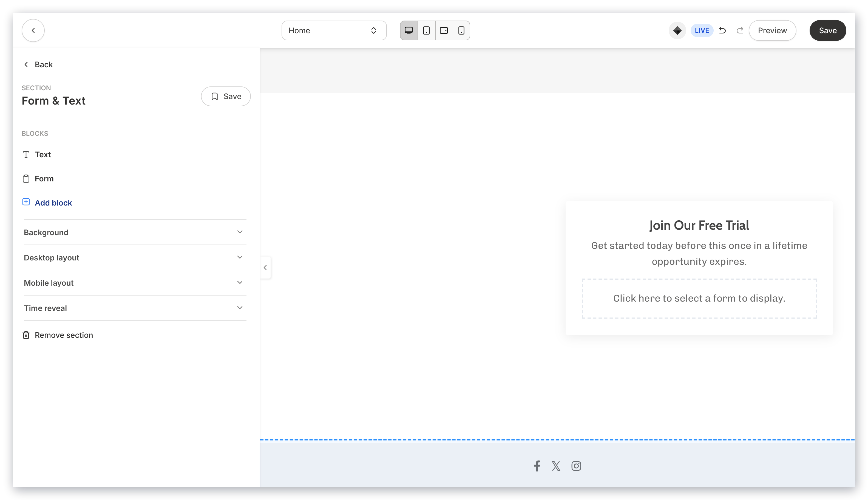Undo the last change
Image resolution: width=868 pixels, height=500 pixels.
pyautogui.click(x=722, y=30)
